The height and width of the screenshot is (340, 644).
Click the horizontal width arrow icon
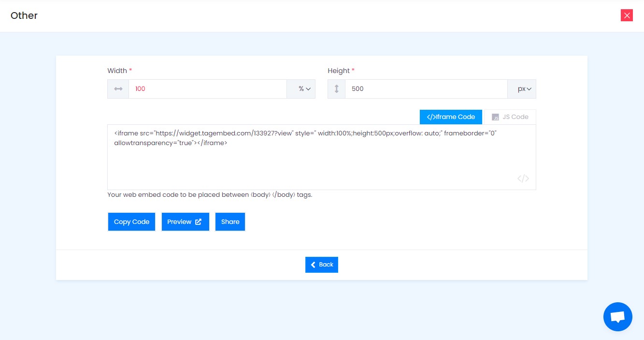(x=118, y=89)
